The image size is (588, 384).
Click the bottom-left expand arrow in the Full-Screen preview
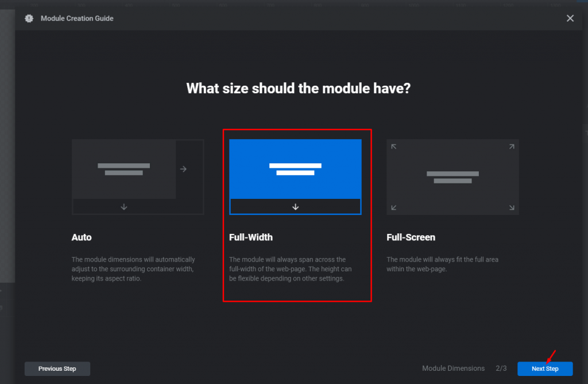(x=394, y=208)
